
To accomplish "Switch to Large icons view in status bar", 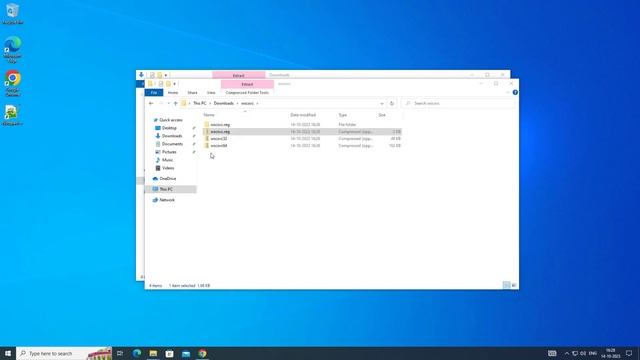I will [x=514, y=285].
